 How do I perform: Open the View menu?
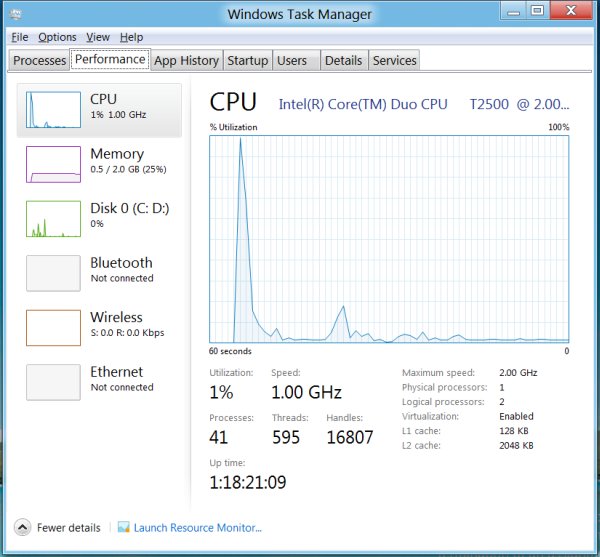tap(98, 37)
